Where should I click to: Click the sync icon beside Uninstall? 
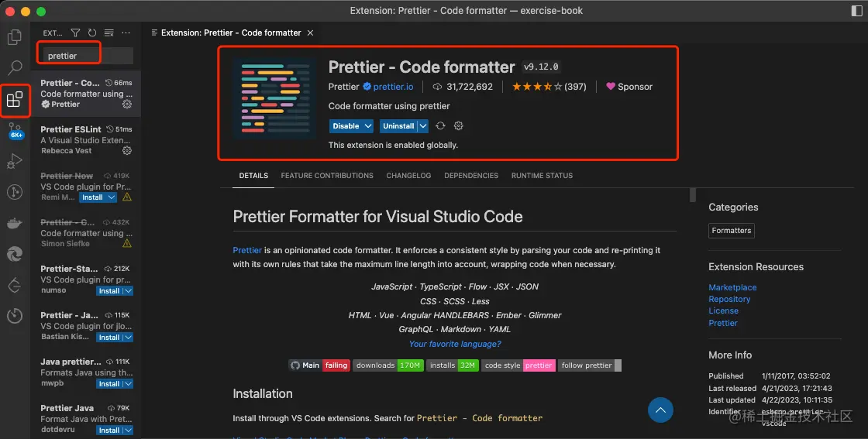440,126
